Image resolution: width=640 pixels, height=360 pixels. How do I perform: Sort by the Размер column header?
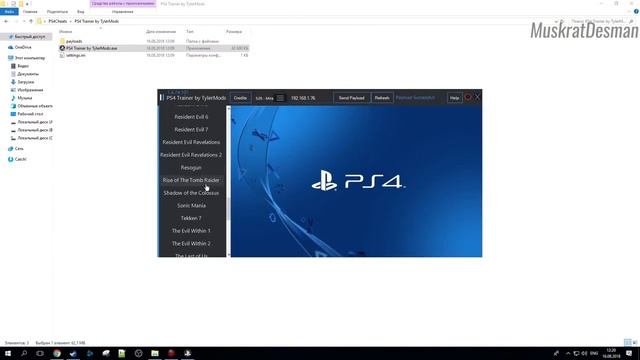[234, 31]
